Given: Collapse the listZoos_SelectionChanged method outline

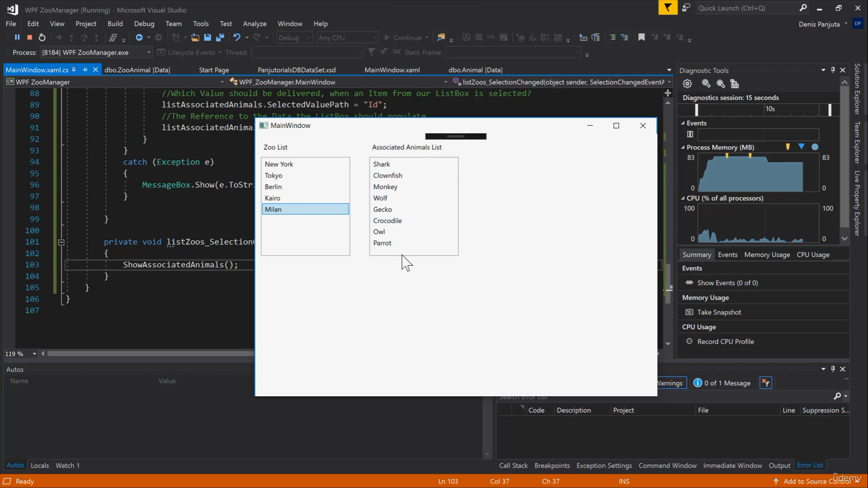Looking at the screenshot, I should (x=61, y=242).
